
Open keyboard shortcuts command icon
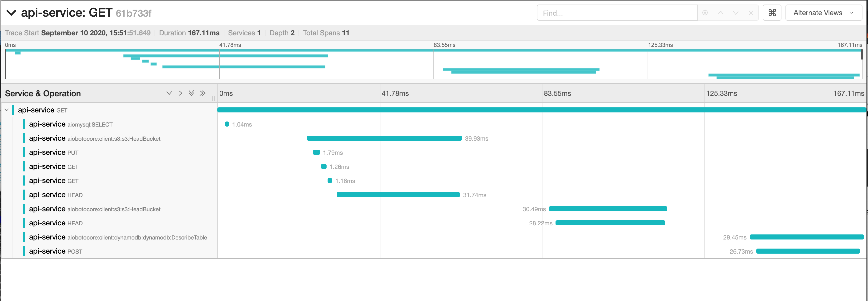tap(772, 13)
